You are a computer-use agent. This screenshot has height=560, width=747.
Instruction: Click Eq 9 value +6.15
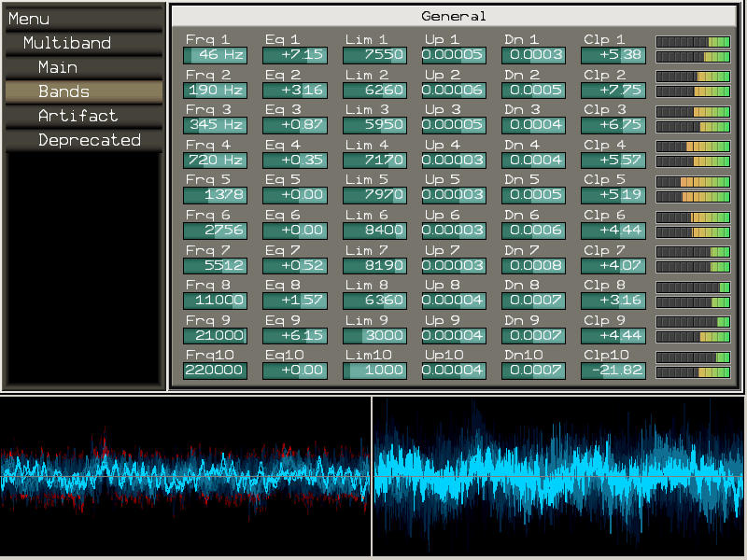click(x=295, y=335)
